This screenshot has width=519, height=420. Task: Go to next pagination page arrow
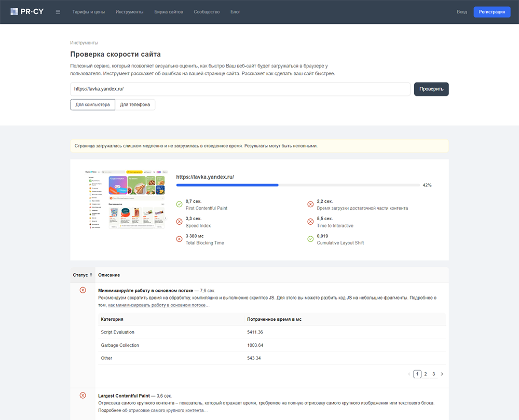pyautogui.click(x=442, y=374)
